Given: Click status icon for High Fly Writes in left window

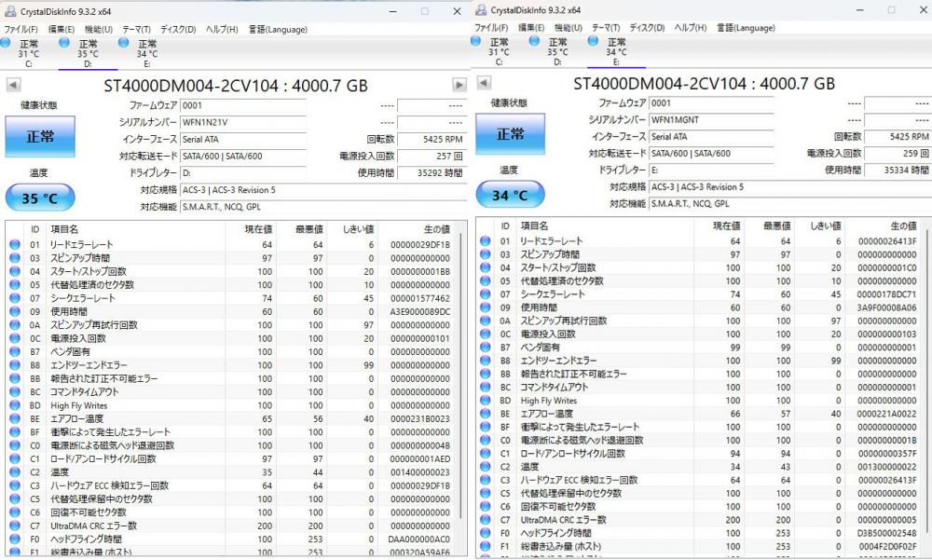Looking at the screenshot, I should [x=15, y=404].
